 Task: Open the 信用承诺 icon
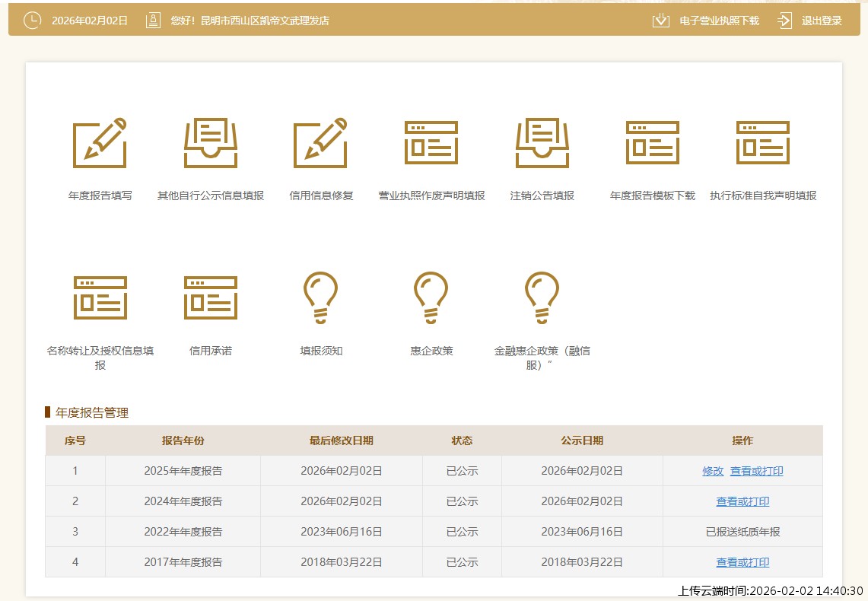coord(211,297)
